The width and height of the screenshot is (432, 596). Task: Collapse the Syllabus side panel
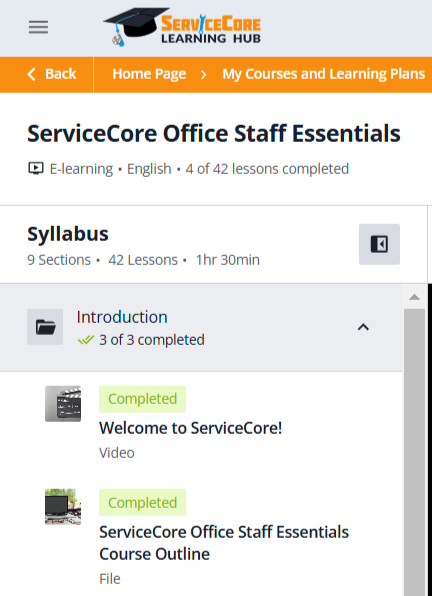[x=379, y=244]
